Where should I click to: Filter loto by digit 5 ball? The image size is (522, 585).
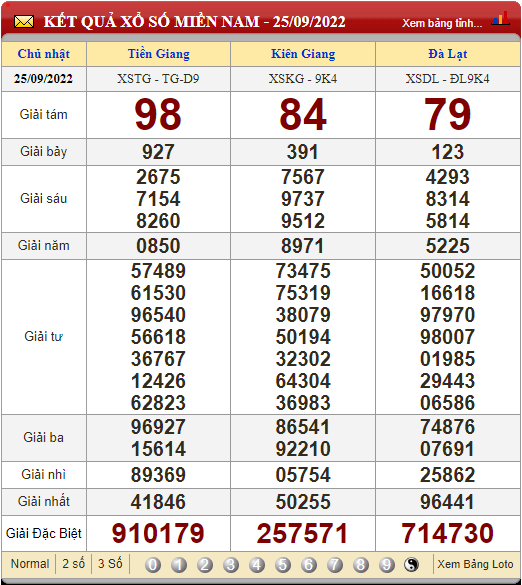coord(283,565)
